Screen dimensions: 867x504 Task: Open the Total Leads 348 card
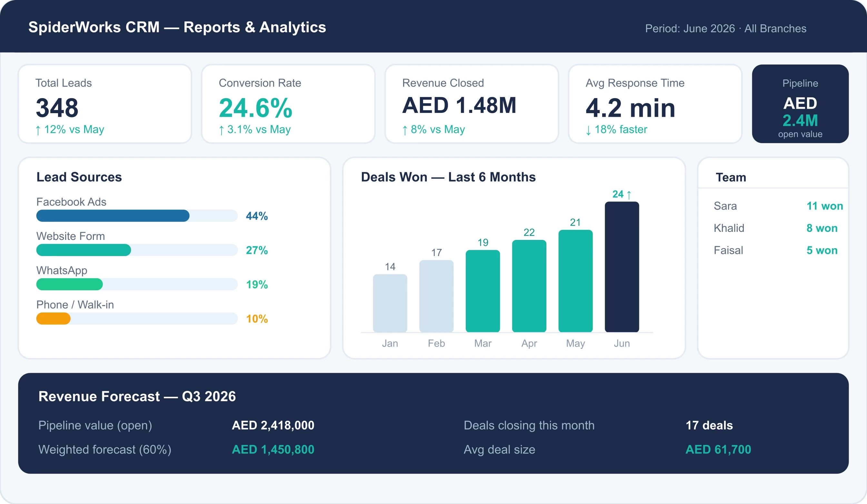(105, 104)
